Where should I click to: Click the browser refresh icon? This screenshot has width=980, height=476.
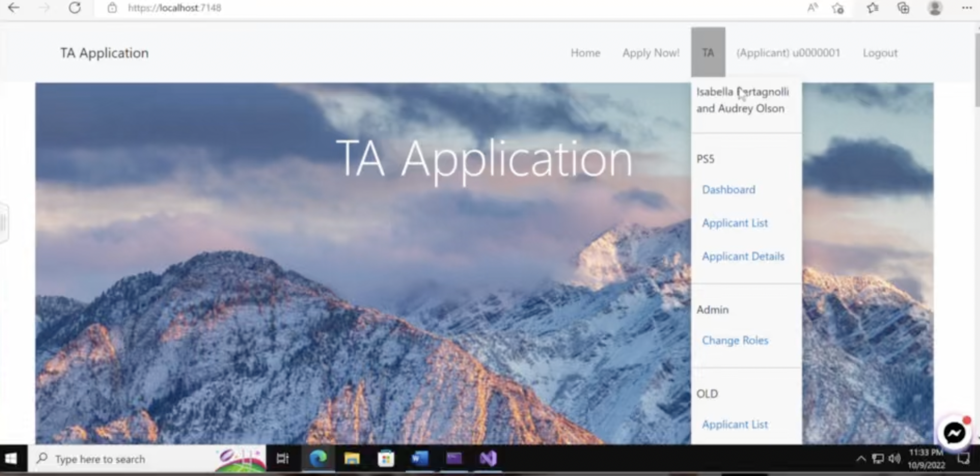tap(75, 8)
